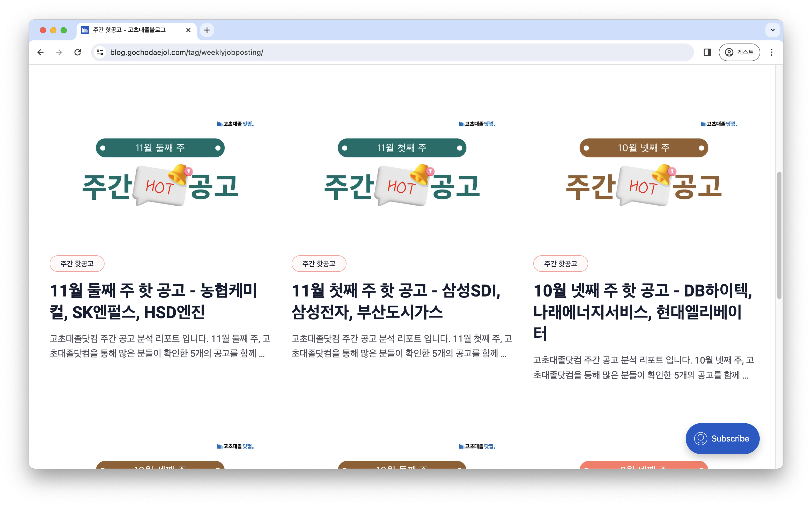Click 고초대졸닷컴 logo above 10월 넷째 주

pyautogui.click(x=719, y=124)
